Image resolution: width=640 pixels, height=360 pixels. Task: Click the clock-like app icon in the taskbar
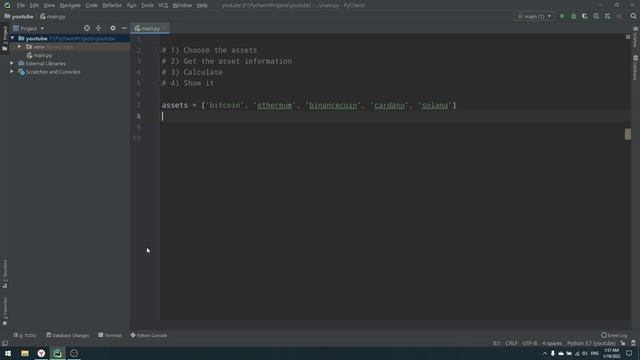click(74, 353)
